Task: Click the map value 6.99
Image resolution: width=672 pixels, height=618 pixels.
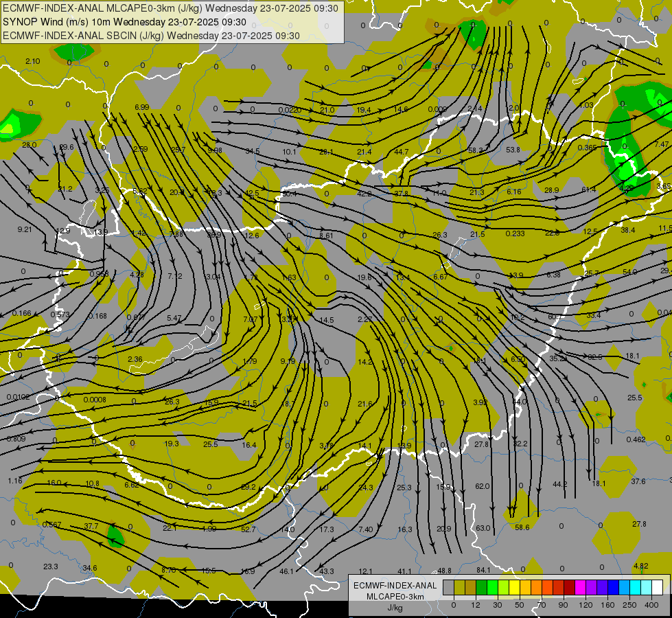Action: tap(142, 107)
